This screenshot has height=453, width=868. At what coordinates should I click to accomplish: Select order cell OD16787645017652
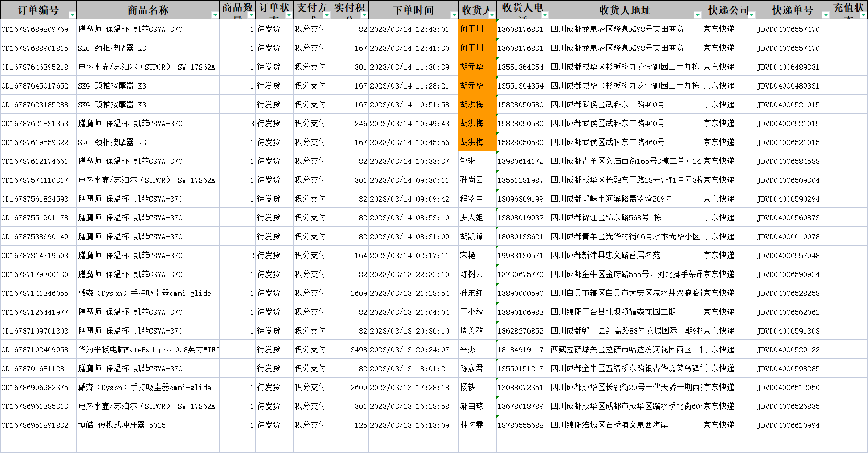[38, 86]
